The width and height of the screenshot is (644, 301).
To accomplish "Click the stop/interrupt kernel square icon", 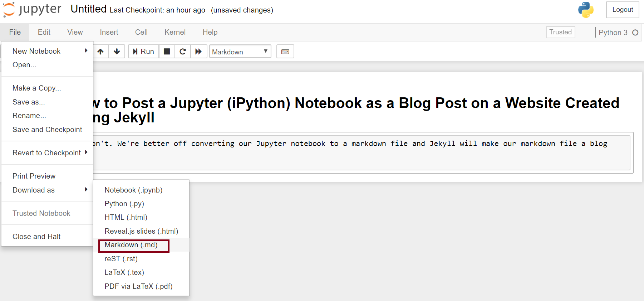I will (167, 52).
